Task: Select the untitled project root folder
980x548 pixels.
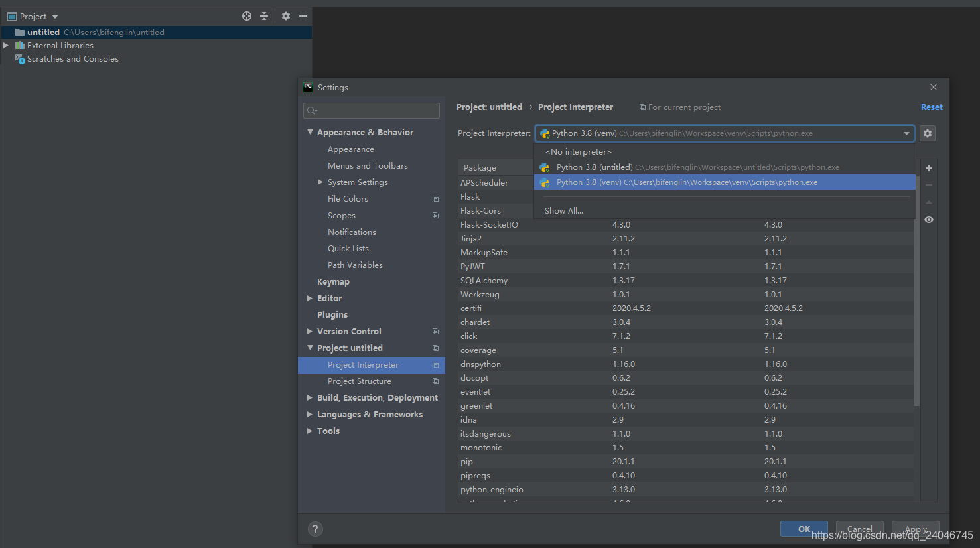Action: [x=156, y=32]
